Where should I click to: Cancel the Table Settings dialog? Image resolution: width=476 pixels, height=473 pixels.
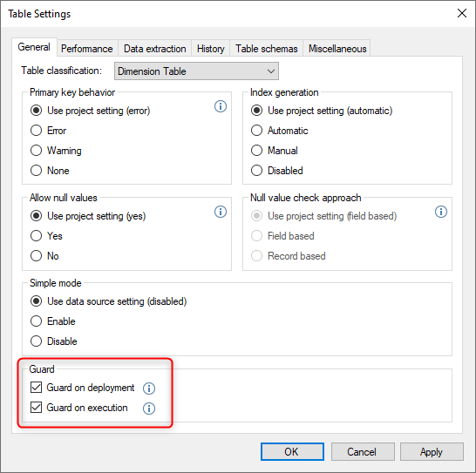[x=363, y=452]
